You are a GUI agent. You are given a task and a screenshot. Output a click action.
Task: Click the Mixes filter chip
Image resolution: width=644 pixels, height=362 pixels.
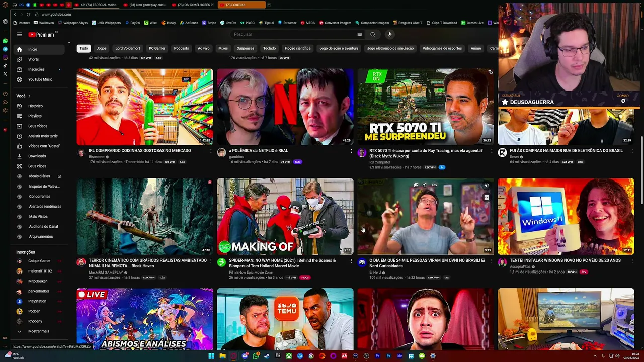point(223,48)
